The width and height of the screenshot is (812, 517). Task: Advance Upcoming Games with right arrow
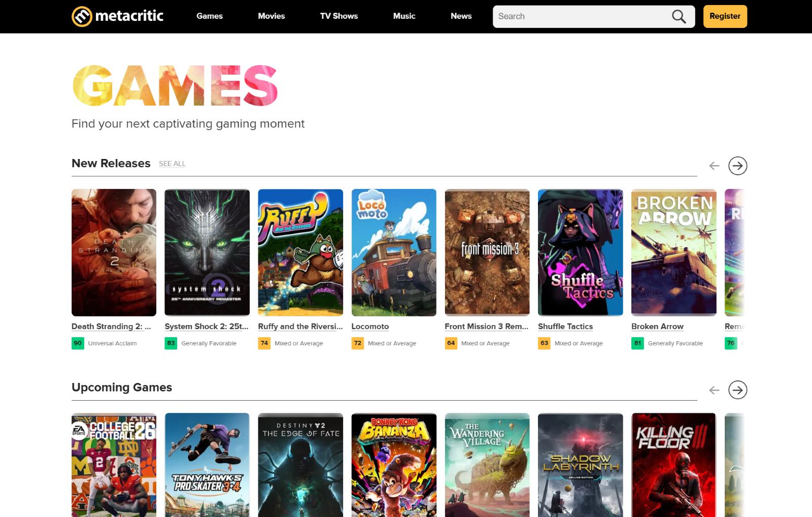pyautogui.click(x=737, y=390)
